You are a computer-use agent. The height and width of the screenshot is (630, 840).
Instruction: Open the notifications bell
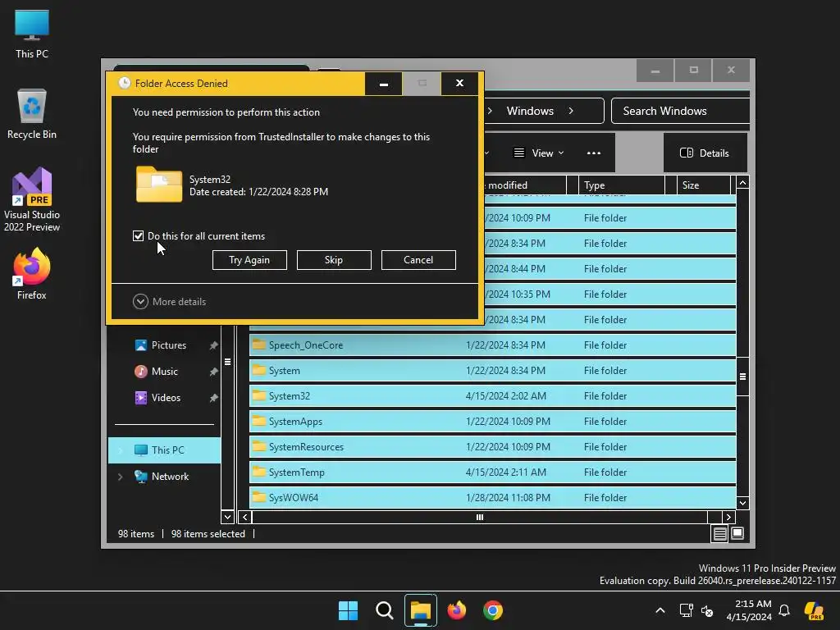pyautogui.click(x=784, y=610)
